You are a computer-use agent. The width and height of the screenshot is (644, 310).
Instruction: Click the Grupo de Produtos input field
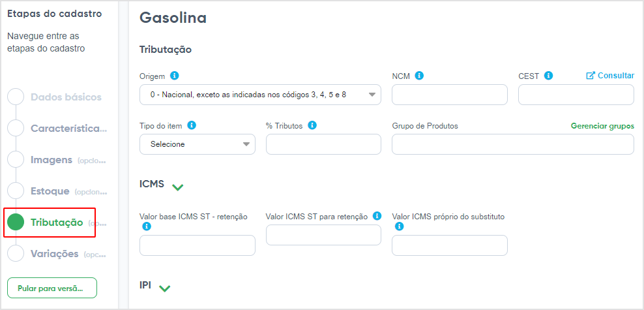(513, 144)
